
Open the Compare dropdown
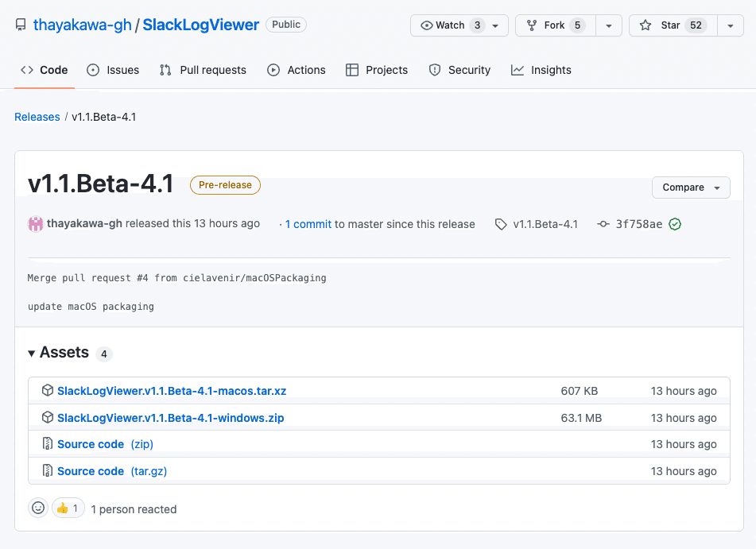point(691,188)
